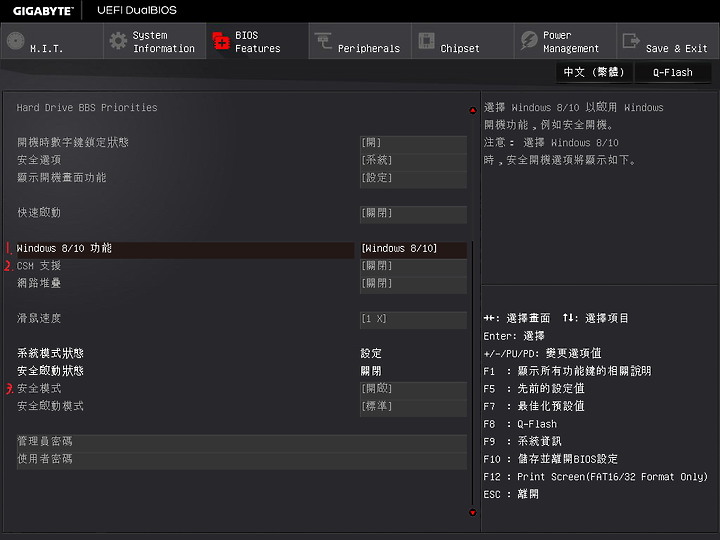Click the System Information gear icon
The height and width of the screenshot is (540, 720).
pyautogui.click(x=118, y=41)
